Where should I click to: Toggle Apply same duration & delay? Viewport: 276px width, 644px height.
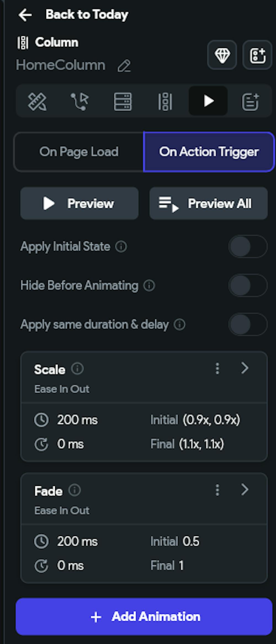pyautogui.click(x=248, y=324)
